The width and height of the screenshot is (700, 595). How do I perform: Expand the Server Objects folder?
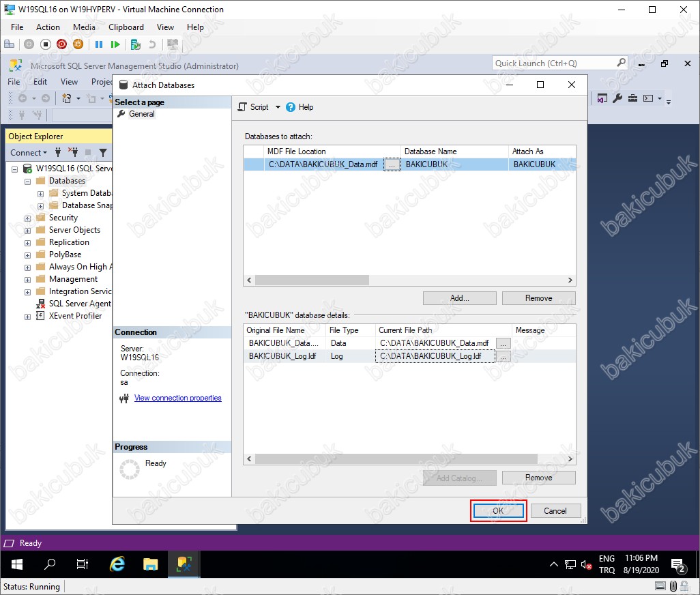28,231
